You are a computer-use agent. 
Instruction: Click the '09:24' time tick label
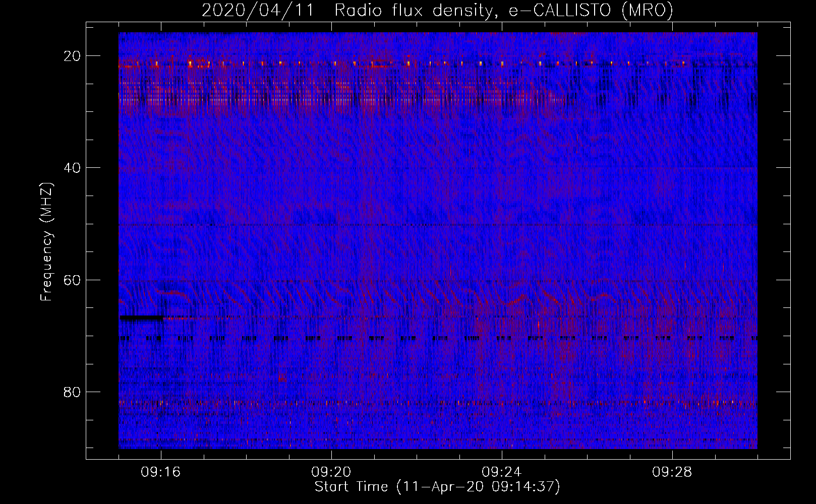pos(502,472)
